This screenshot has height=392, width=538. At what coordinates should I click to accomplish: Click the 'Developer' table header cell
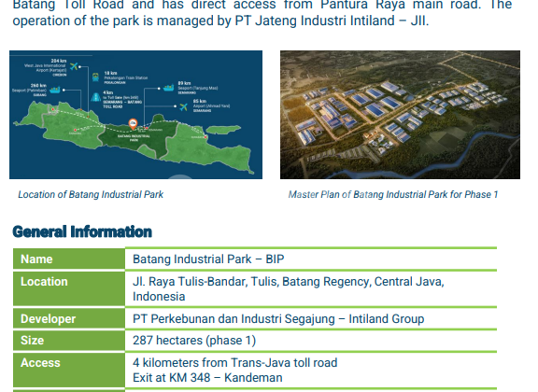[69, 318]
